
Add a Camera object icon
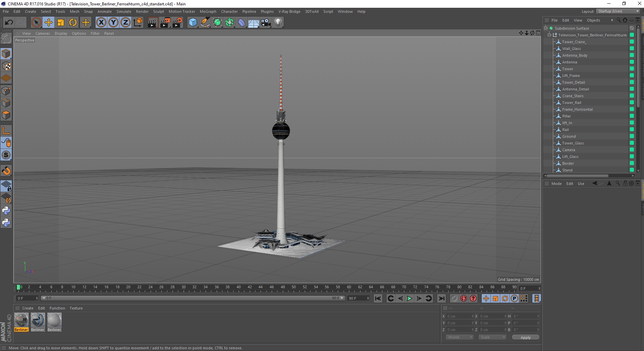[266, 23]
